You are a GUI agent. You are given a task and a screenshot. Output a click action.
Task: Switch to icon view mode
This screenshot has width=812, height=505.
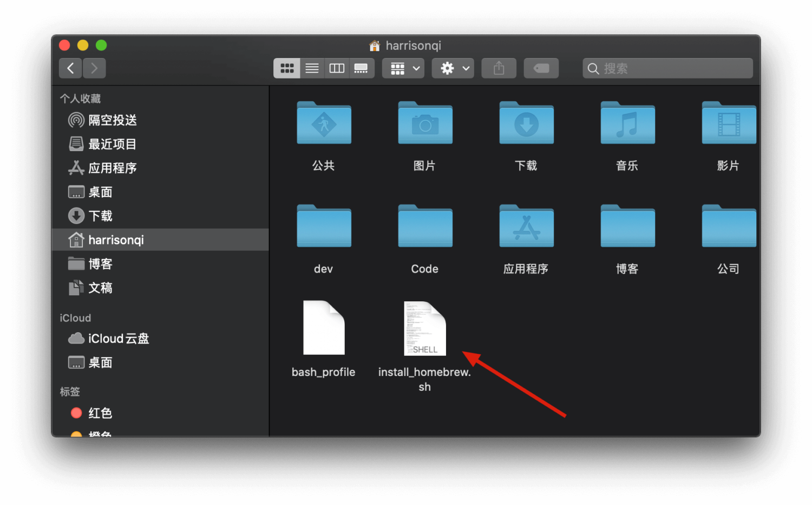[287, 68]
